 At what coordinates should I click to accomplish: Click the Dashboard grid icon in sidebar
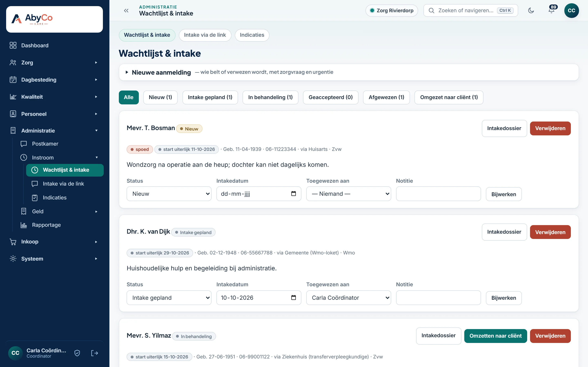pos(13,45)
